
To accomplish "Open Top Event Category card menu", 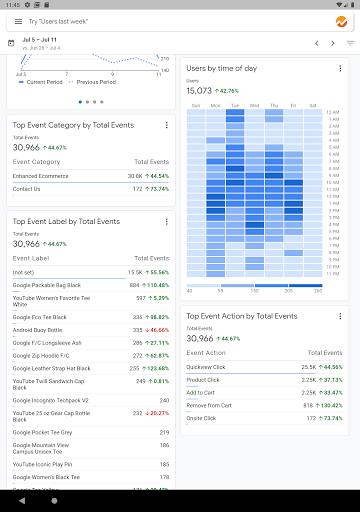I will (x=167, y=125).
